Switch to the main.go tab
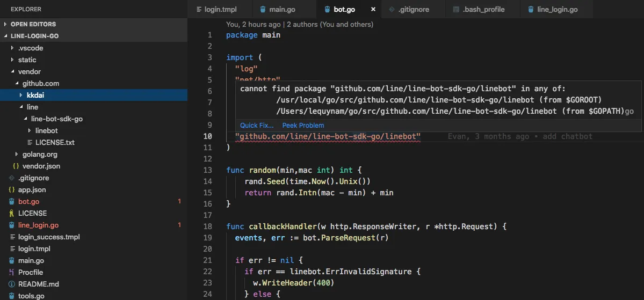The image size is (644, 300). [284, 9]
